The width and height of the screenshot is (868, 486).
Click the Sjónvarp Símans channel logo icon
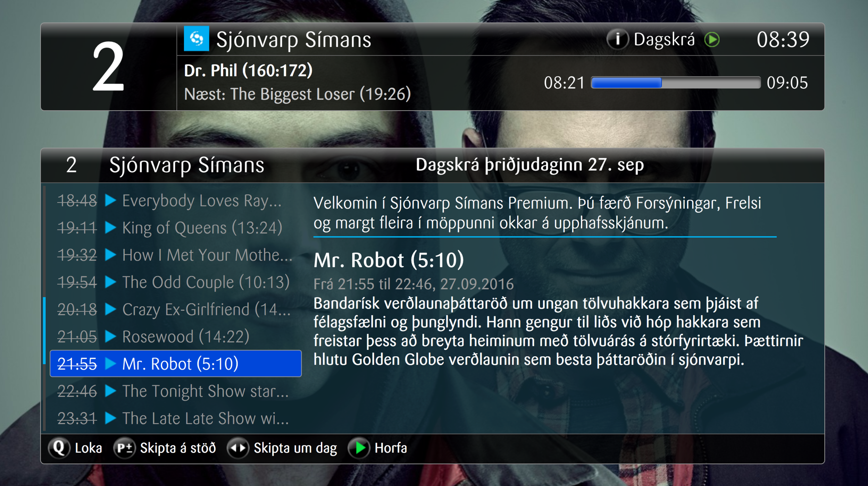[x=196, y=39]
